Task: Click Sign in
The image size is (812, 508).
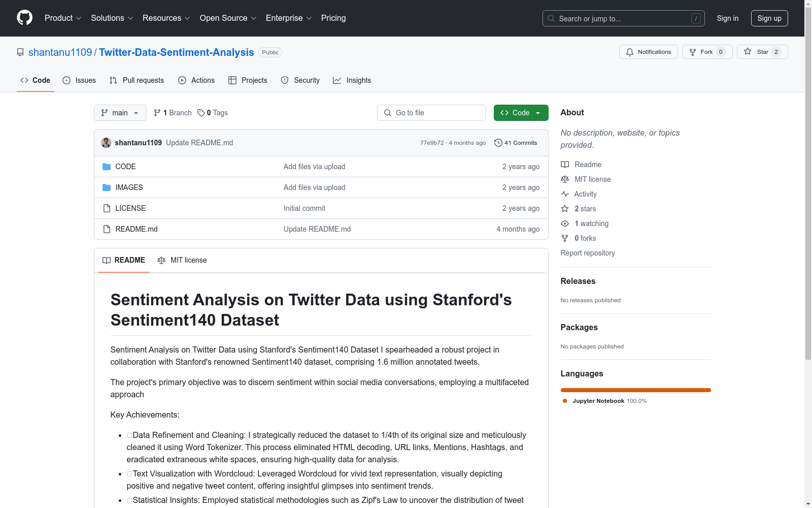Action: click(x=728, y=18)
